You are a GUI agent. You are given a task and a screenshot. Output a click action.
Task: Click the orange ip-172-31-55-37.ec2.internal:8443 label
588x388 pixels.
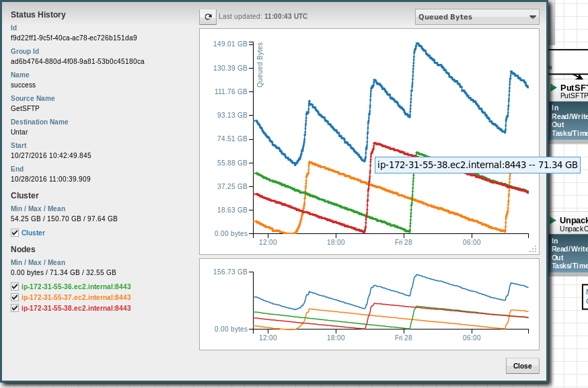click(76, 297)
